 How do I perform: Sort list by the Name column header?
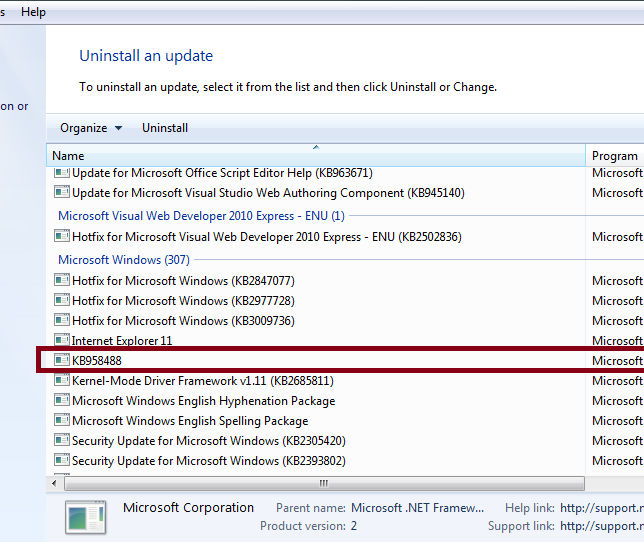[x=315, y=156]
